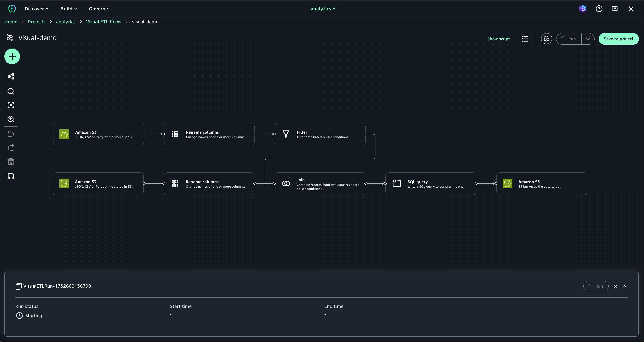Collapse the run details panel chevron
This screenshot has width=644, height=342.
[624, 286]
